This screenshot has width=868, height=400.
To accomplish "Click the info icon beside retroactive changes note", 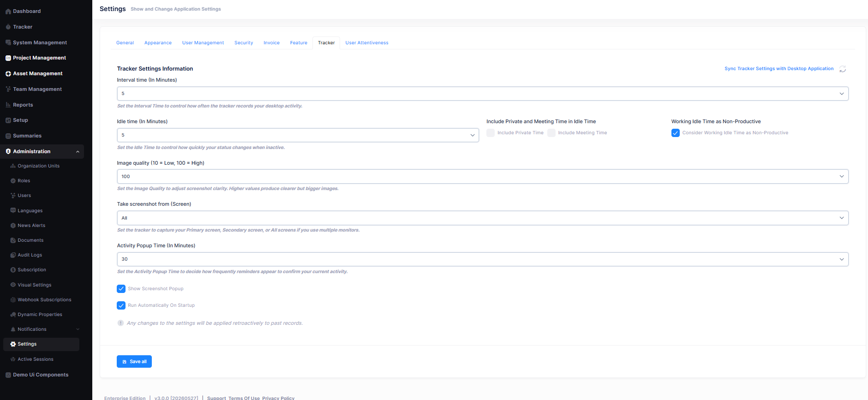I will pyautogui.click(x=120, y=323).
